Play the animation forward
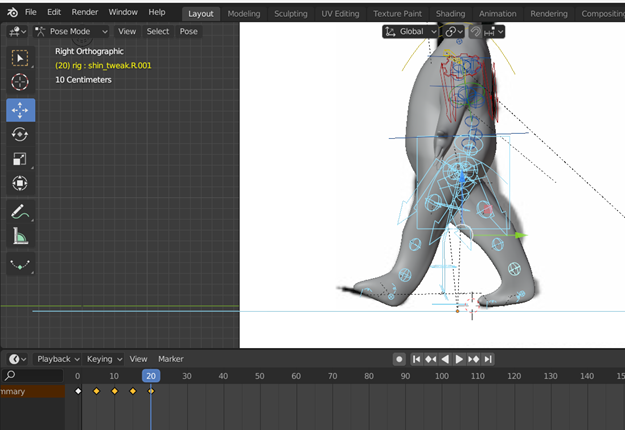 459,359
